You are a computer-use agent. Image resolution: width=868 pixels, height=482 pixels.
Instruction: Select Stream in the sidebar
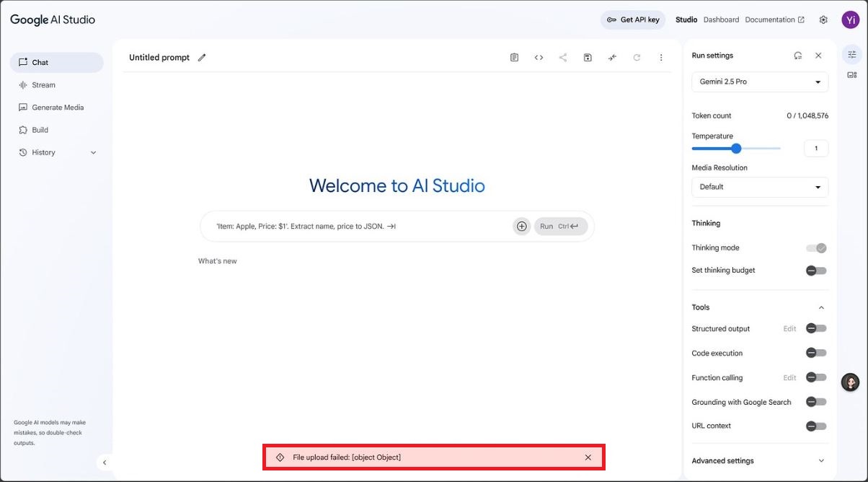click(x=57, y=85)
